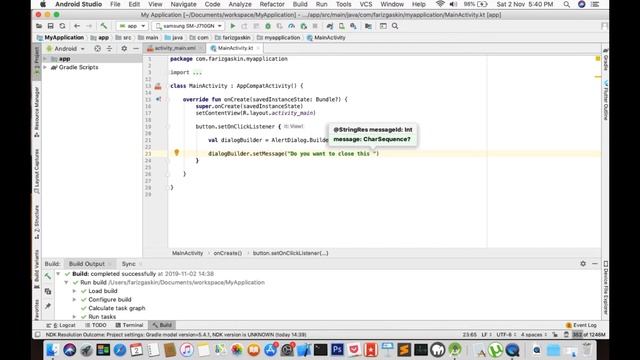640x360 pixels.
Task: Expand the 'Run tasks' node
Action: click(x=74, y=317)
